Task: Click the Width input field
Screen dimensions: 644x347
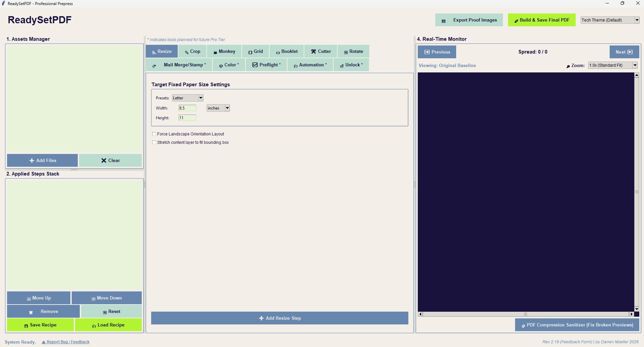Action: 187,108
